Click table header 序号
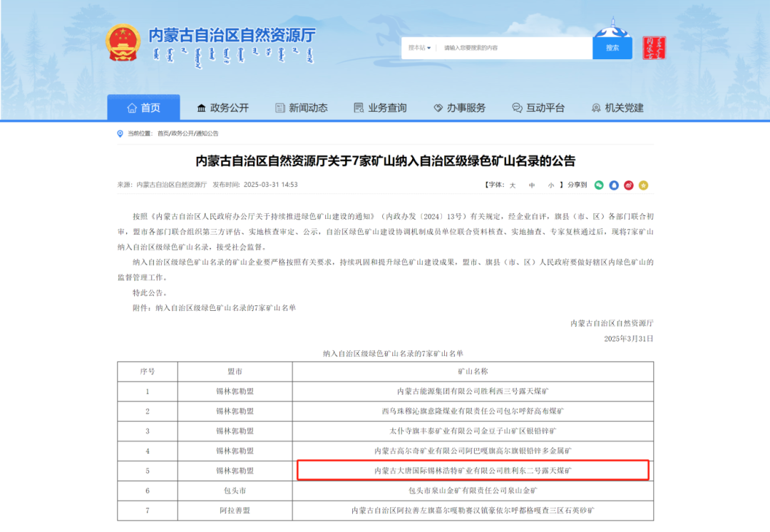 pyautogui.click(x=148, y=372)
